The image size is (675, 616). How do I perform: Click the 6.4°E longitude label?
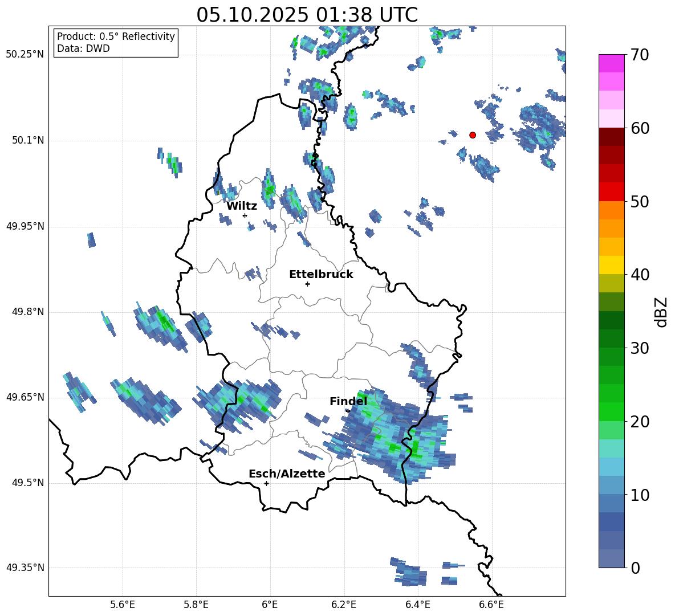(x=417, y=605)
